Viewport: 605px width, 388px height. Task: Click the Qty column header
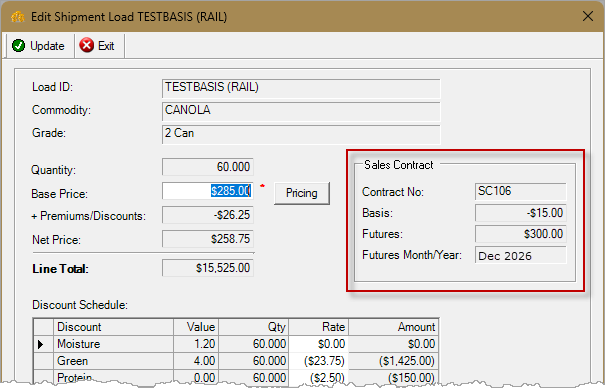tap(253, 327)
